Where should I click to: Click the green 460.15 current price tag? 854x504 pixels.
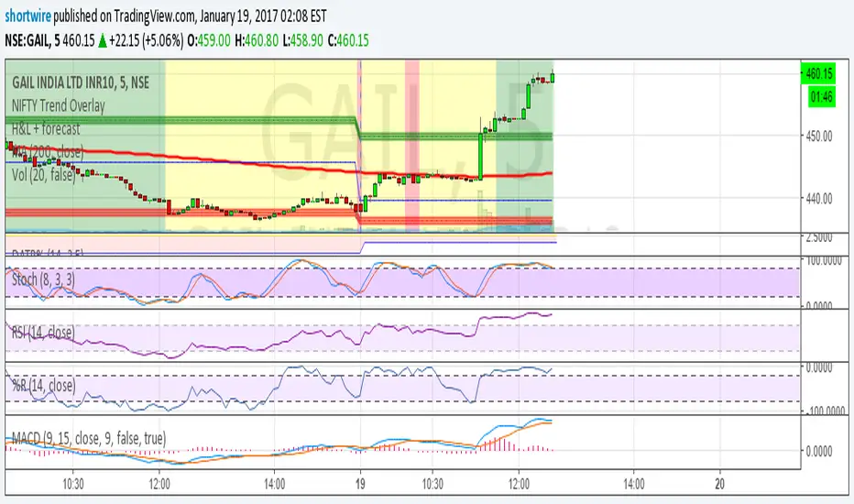tap(818, 73)
